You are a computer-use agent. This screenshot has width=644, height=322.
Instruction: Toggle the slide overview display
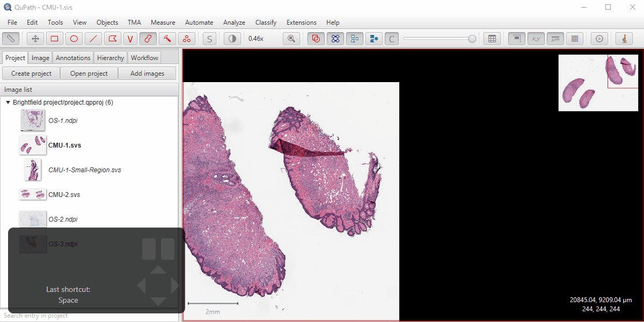[x=516, y=39]
